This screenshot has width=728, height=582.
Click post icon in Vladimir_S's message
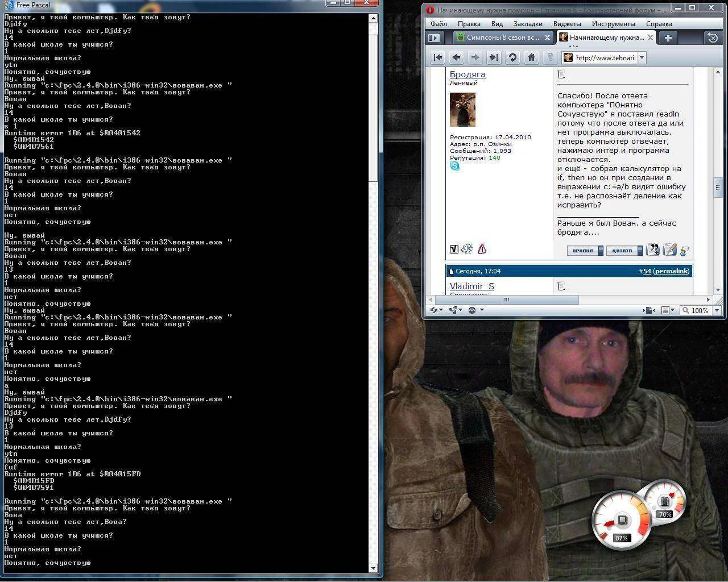click(x=561, y=286)
